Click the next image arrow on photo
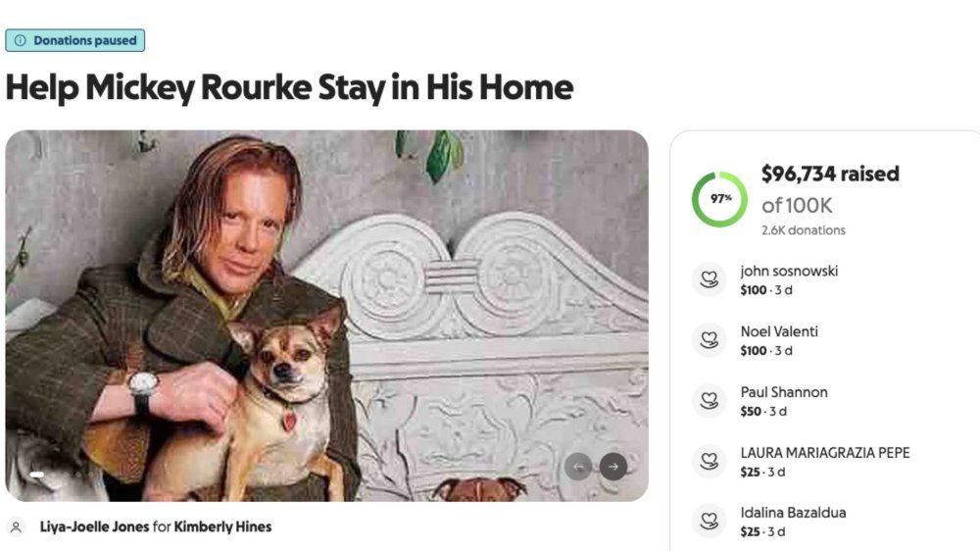 pos(613,467)
